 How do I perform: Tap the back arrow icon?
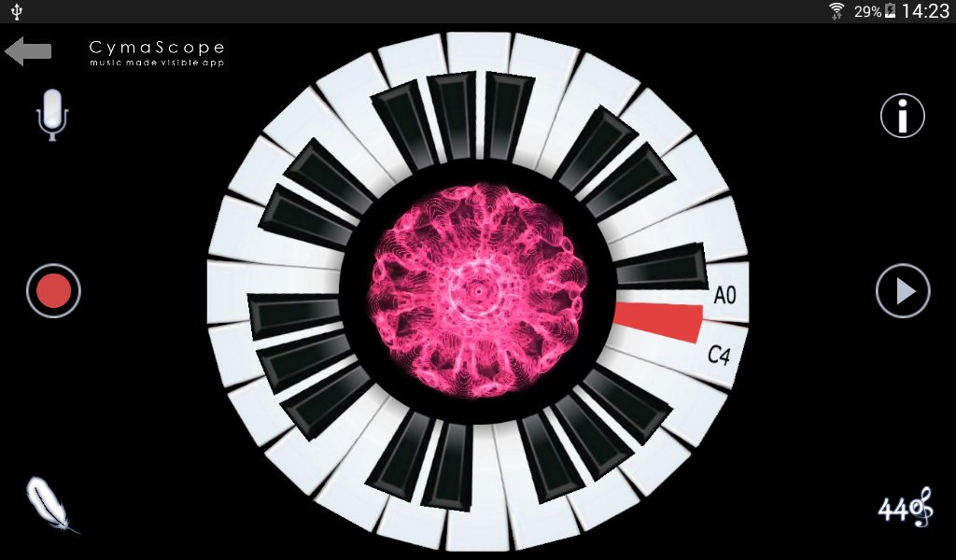28,50
